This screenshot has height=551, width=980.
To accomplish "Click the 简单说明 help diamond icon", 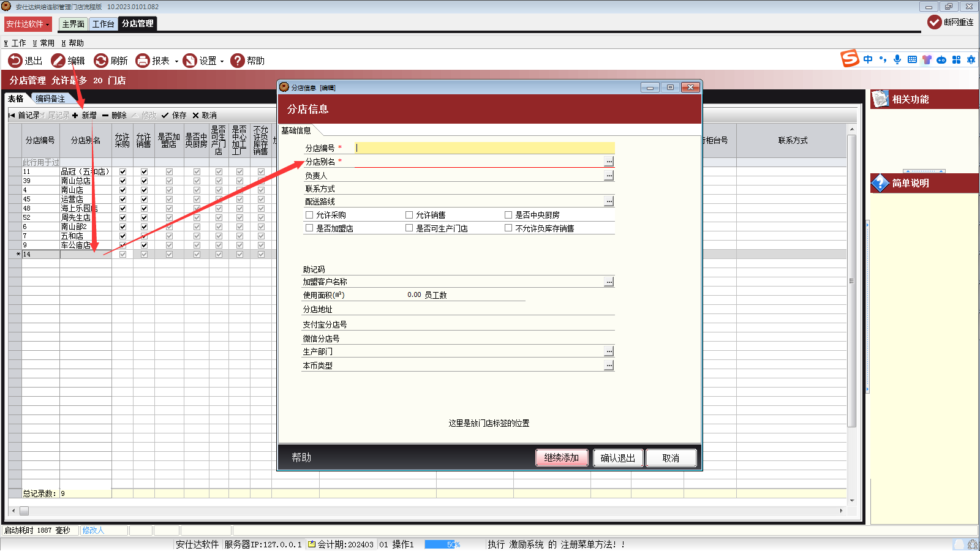I will [880, 182].
